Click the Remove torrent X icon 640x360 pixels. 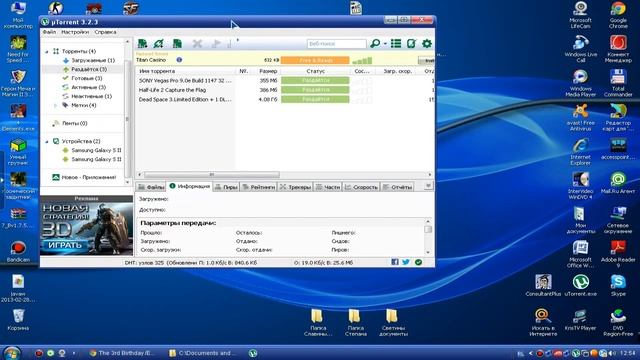point(198,43)
